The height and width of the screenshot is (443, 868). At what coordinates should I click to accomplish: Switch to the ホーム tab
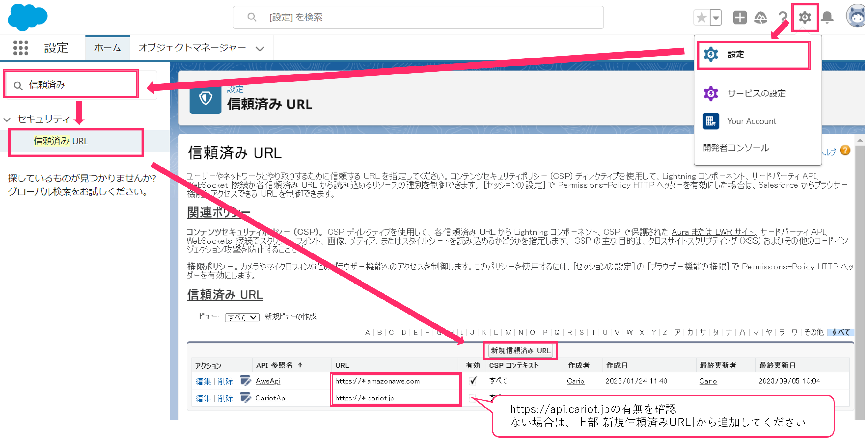(x=108, y=48)
